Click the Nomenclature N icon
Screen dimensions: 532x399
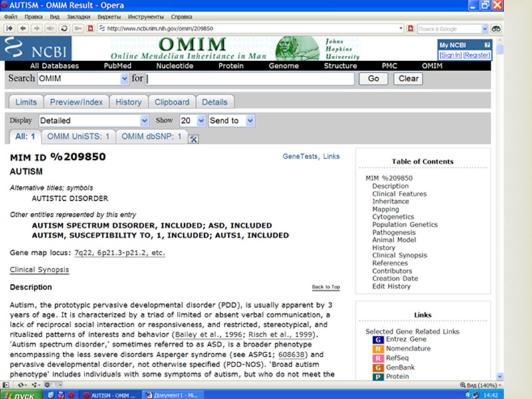(x=378, y=348)
